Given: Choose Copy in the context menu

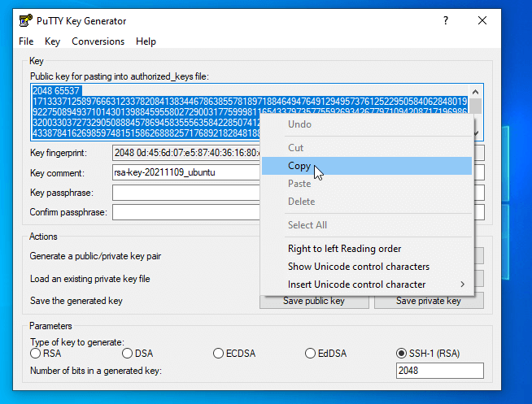Looking at the screenshot, I should coord(367,166).
